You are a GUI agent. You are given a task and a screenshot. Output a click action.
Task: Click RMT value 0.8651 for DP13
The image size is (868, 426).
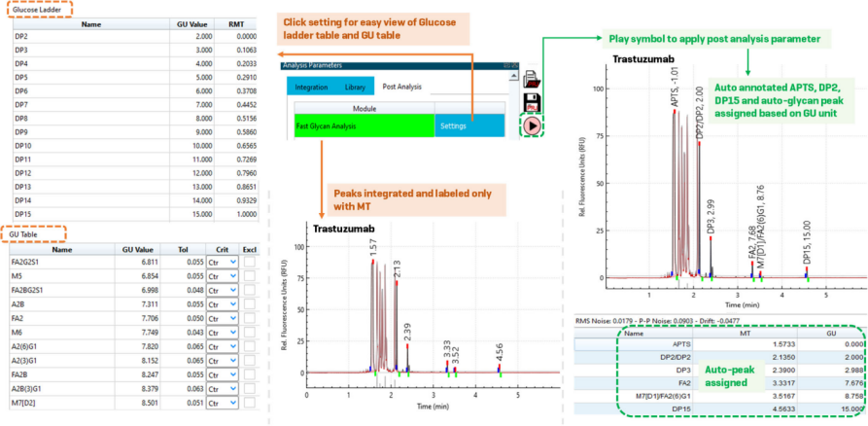(x=246, y=189)
